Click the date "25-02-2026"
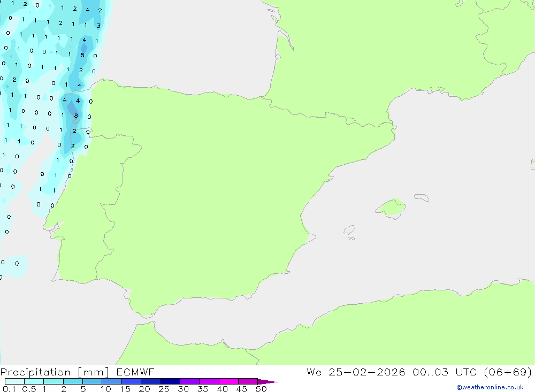This screenshot has width=535, height=392. pos(367,372)
